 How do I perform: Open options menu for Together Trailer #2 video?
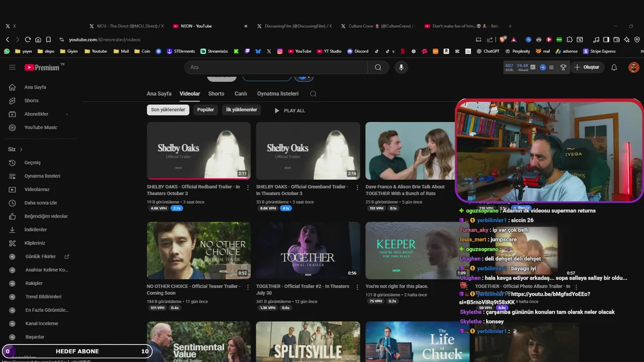(x=357, y=287)
